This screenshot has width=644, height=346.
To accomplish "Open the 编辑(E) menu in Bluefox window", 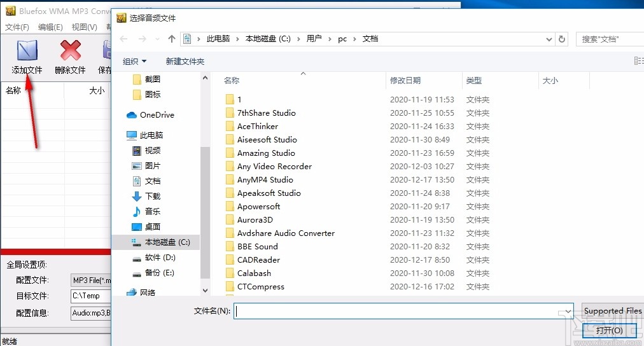I will point(50,27).
